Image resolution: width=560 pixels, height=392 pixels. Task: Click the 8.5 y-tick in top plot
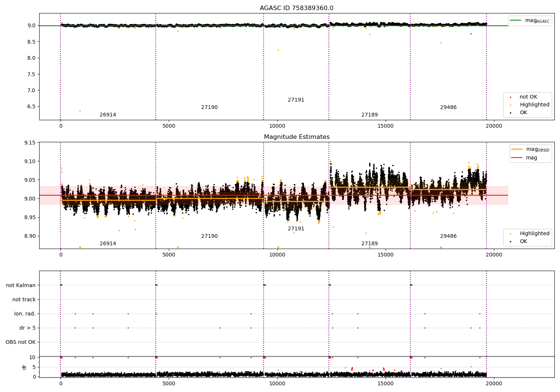point(31,42)
